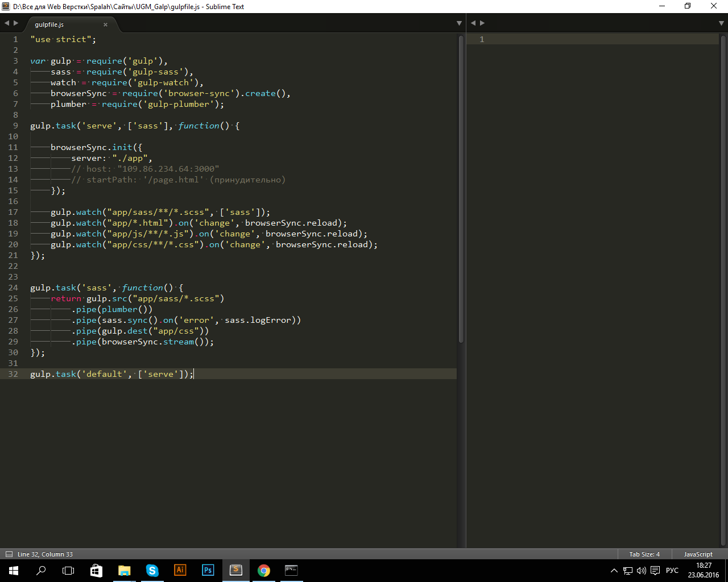Open Adobe Photoshop from taskbar

208,571
